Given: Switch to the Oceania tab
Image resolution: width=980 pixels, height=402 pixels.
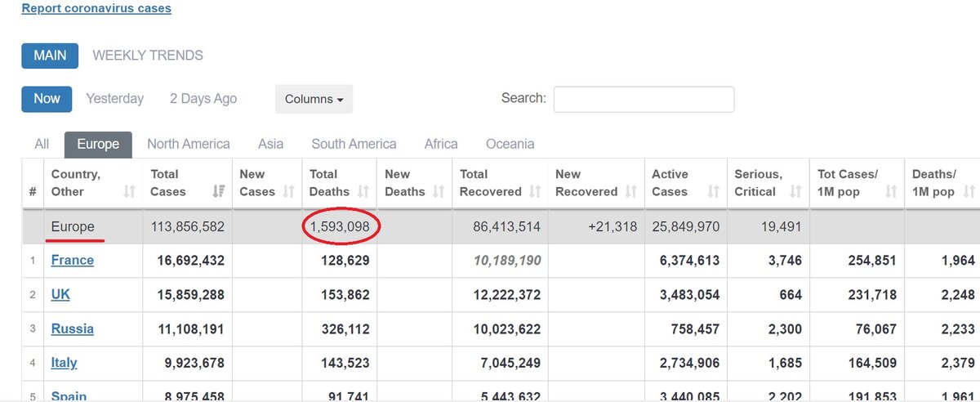Looking at the screenshot, I should pos(510,144).
